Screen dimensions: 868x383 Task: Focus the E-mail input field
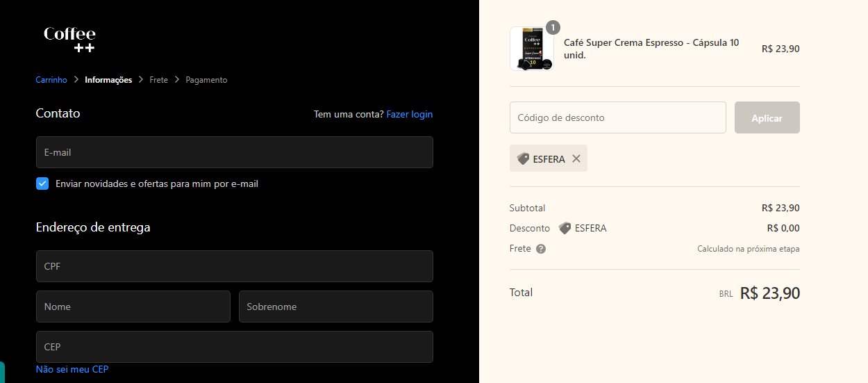click(235, 152)
